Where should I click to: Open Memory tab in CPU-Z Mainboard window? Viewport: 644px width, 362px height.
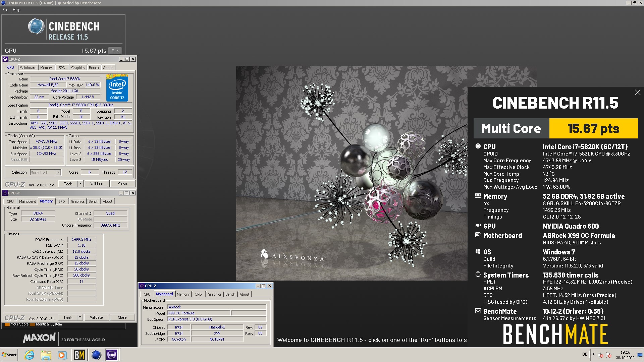coord(183,294)
